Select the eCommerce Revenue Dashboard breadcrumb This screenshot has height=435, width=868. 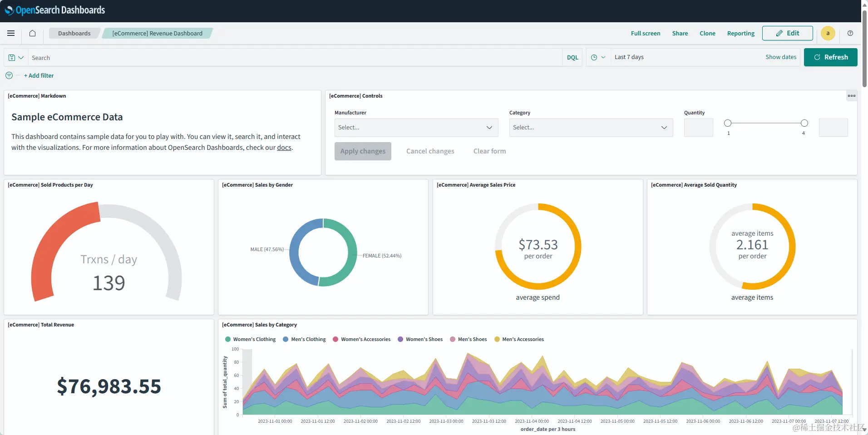158,33
